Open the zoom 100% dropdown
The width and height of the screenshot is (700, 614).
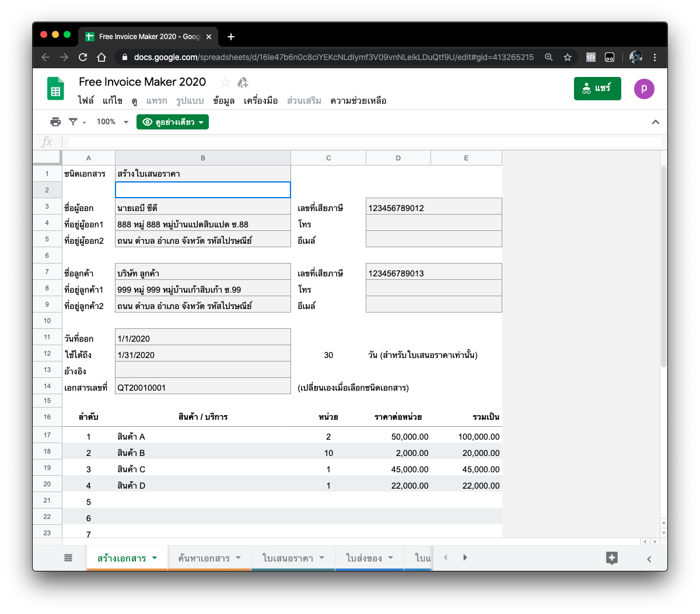click(x=112, y=122)
